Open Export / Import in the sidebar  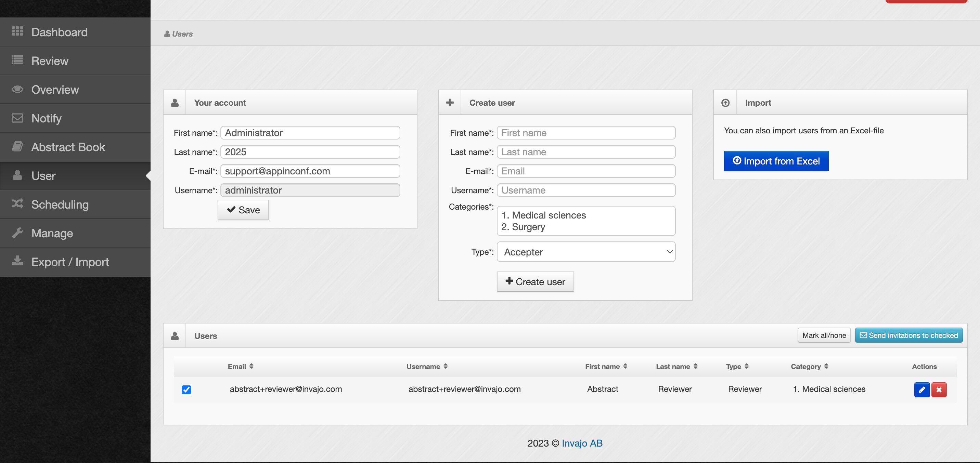tap(70, 262)
